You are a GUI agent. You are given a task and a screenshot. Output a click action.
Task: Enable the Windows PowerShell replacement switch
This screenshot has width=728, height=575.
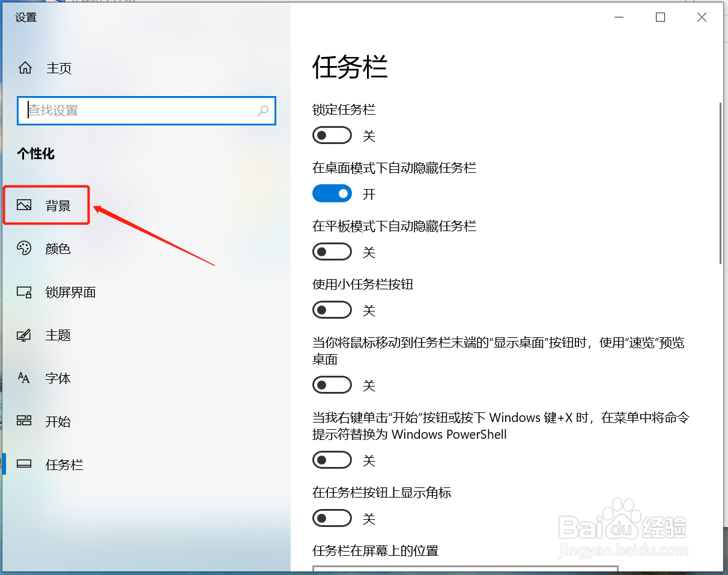click(x=332, y=460)
